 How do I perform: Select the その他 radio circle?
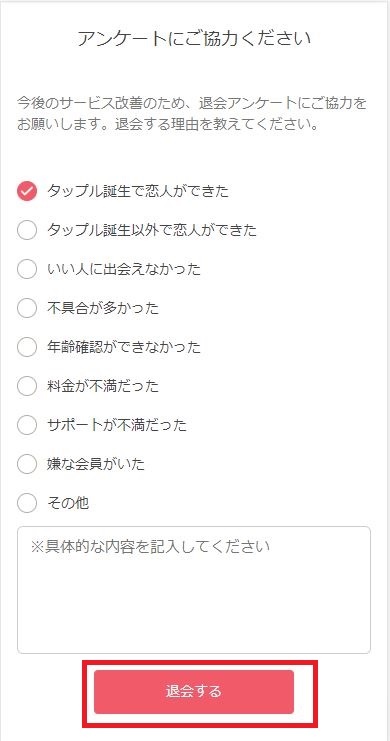click(27, 503)
